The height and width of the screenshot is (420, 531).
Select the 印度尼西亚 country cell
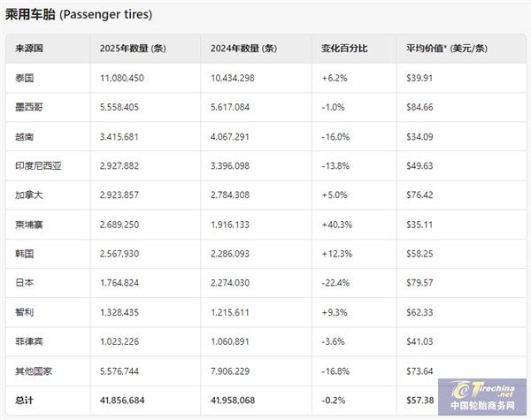(35, 166)
